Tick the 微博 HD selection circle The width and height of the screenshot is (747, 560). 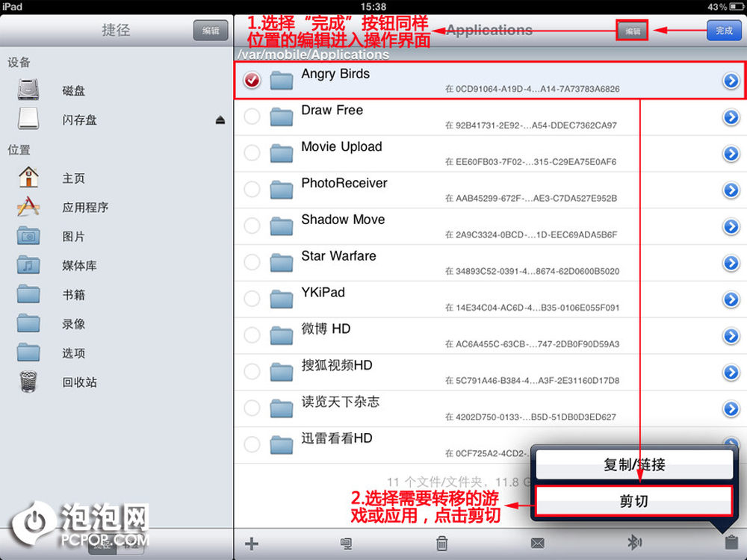pyautogui.click(x=252, y=335)
